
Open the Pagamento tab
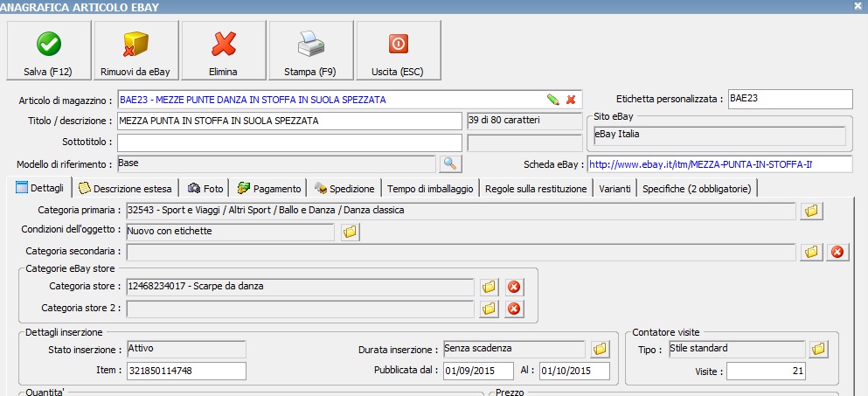269,189
